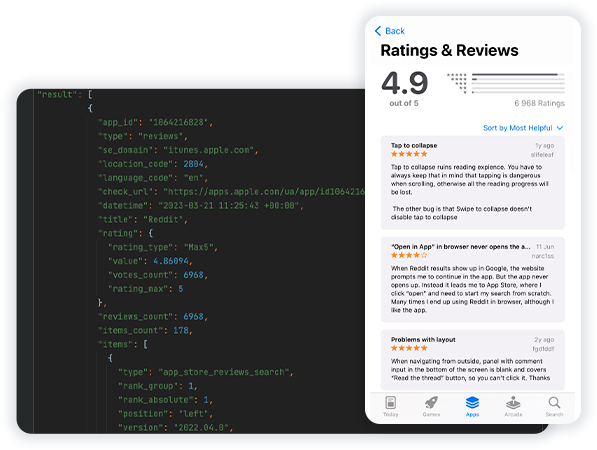597x450 pixels.
Task: Open the Sort by Most Helpful dropdown
Action: tap(523, 128)
